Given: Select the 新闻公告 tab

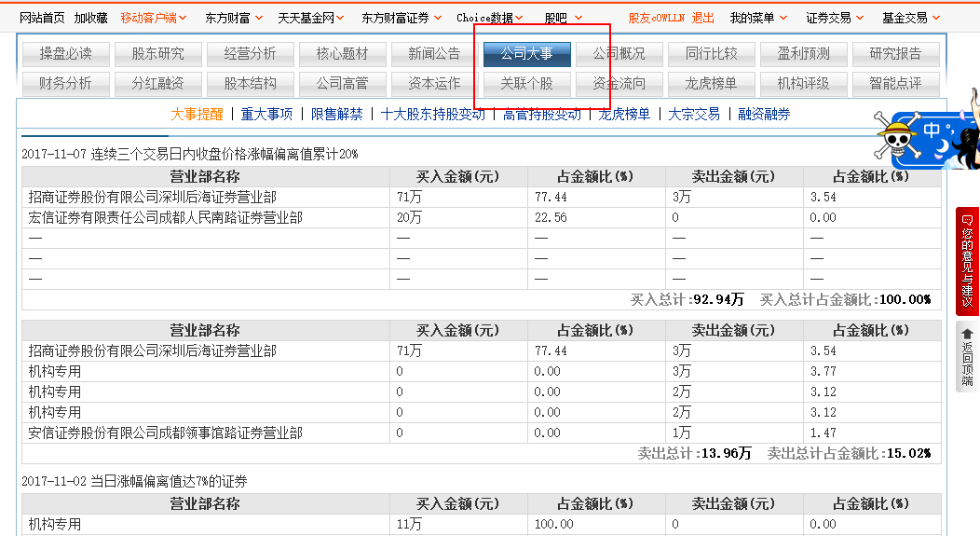Looking at the screenshot, I should (x=434, y=54).
